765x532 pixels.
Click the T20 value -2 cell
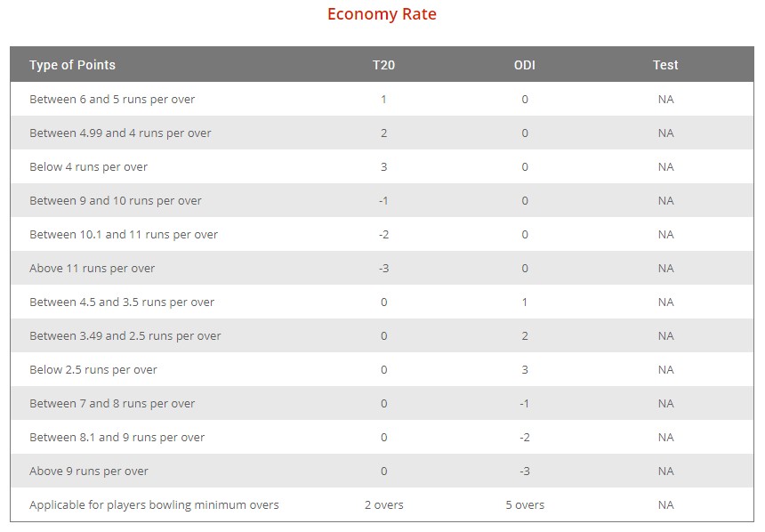click(383, 235)
